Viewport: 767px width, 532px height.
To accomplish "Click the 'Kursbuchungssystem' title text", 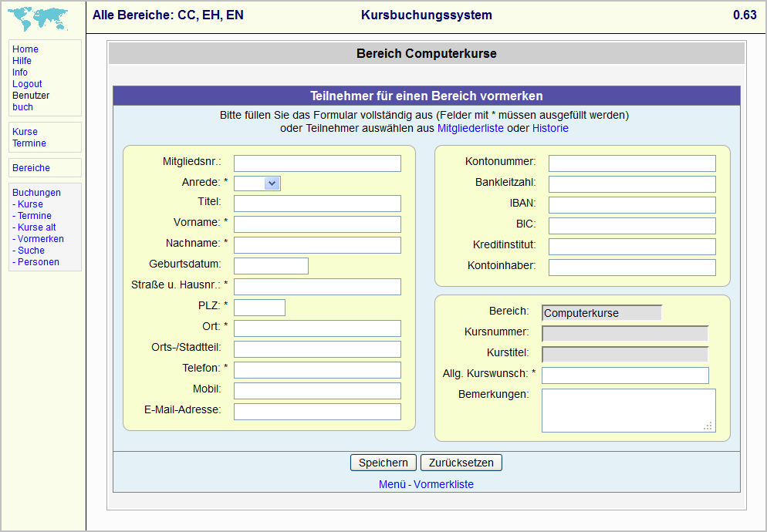I will click(x=427, y=15).
